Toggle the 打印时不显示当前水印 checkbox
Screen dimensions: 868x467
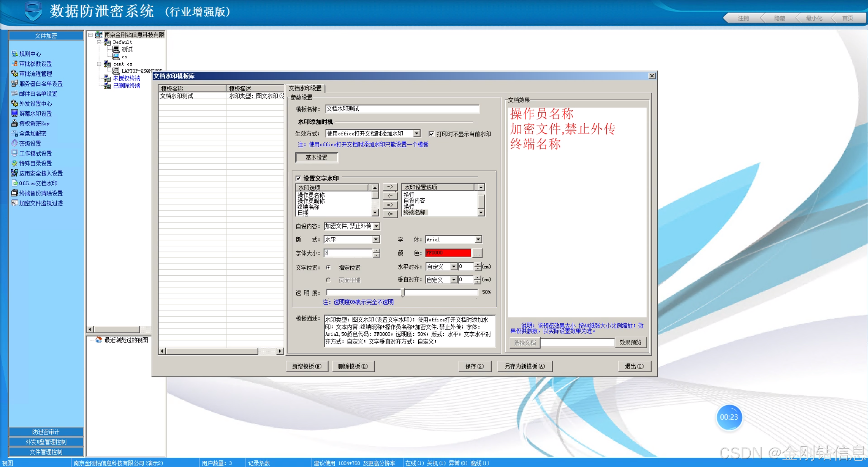pyautogui.click(x=431, y=134)
